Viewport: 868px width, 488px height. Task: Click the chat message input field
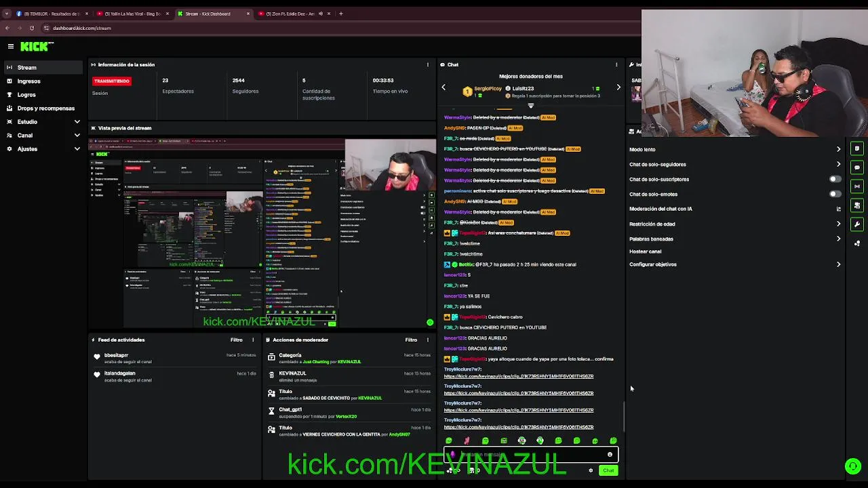pyautogui.click(x=531, y=455)
